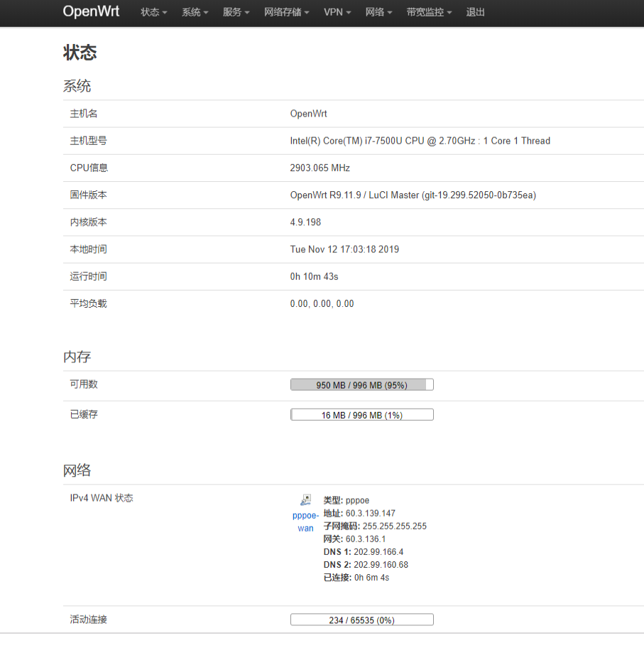
Task: Click the 内存 section heading
Action: 77,357
